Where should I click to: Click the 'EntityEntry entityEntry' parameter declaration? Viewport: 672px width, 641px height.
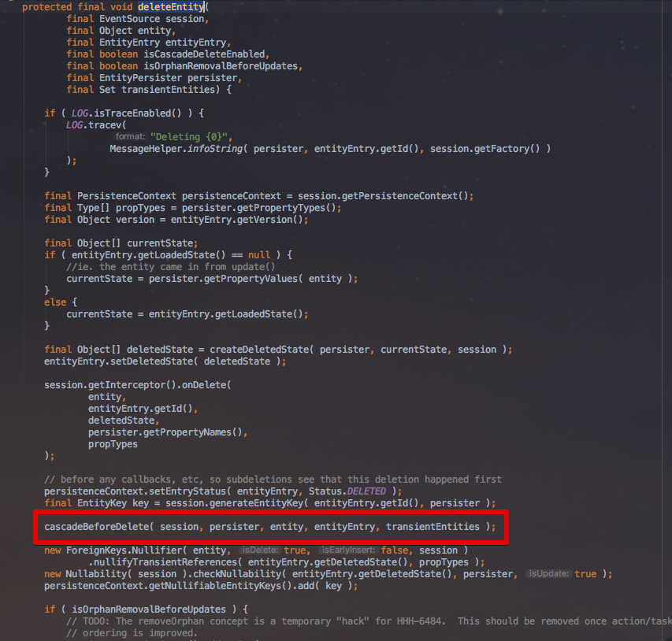tap(163, 43)
